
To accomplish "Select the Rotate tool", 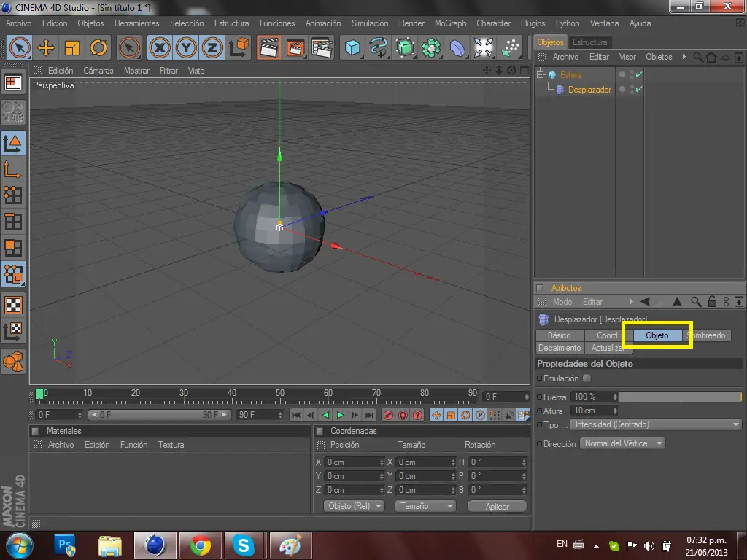I will (x=98, y=47).
